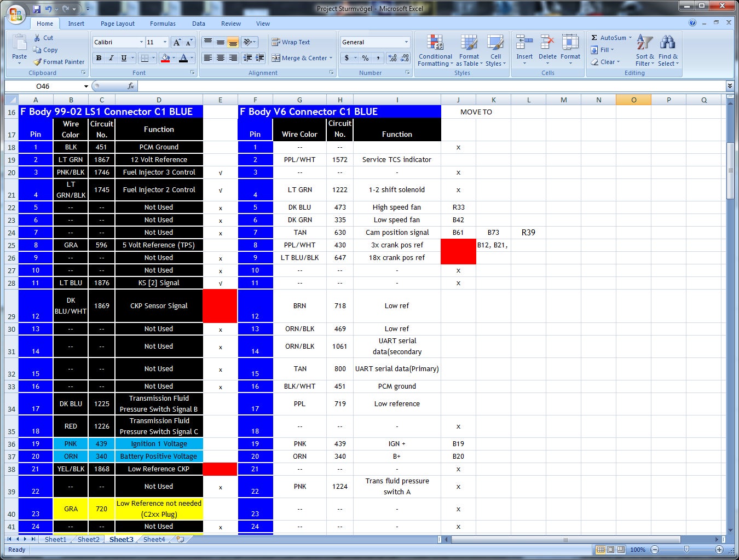
Task: Apply Middle Align to cells
Action: [x=221, y=42]
